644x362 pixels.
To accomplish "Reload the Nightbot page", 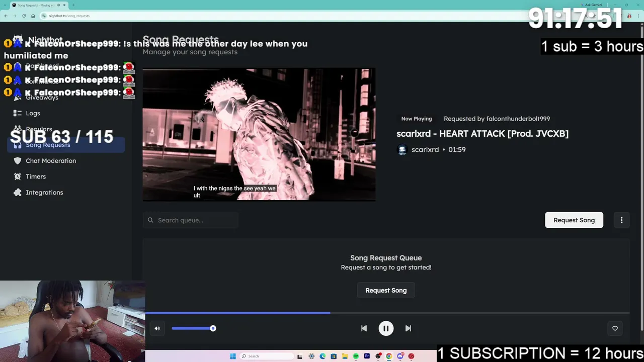I will point(24,16).
